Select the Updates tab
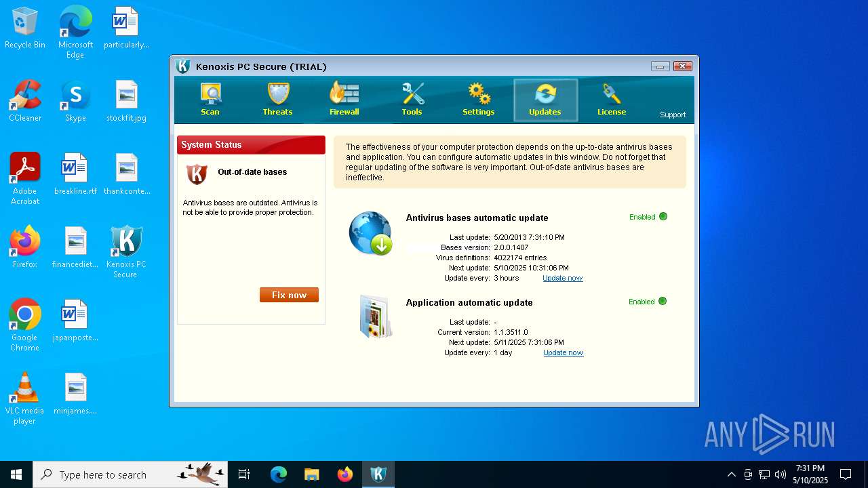 [x=545, y=100]
